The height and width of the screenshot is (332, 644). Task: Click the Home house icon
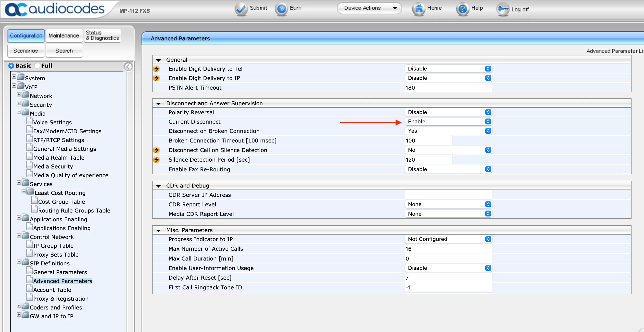pos(418,9)
